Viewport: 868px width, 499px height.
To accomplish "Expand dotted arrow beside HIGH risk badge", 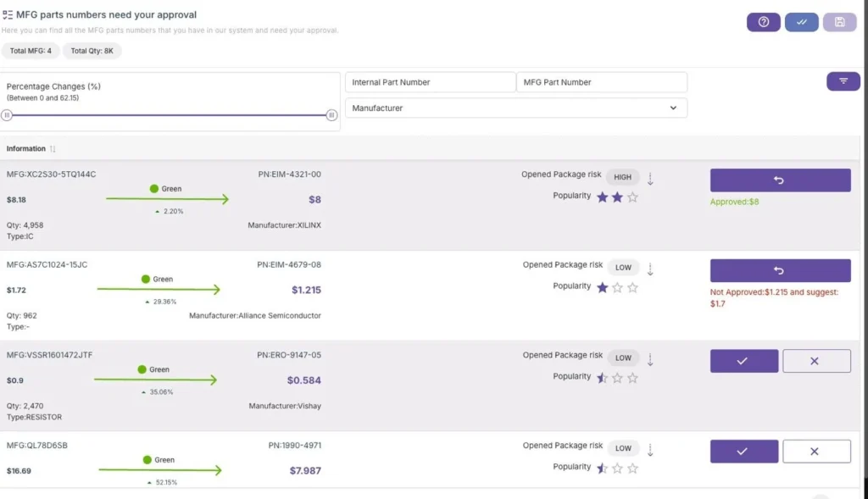I will [650, 179].
